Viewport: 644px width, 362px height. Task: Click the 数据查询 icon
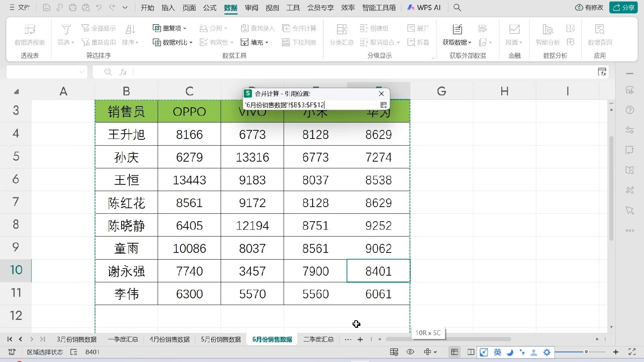[x=600, y=29]
